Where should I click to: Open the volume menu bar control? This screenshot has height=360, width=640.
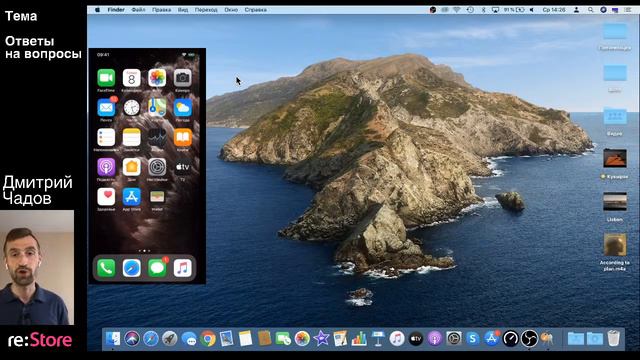[x=531, y=10]
